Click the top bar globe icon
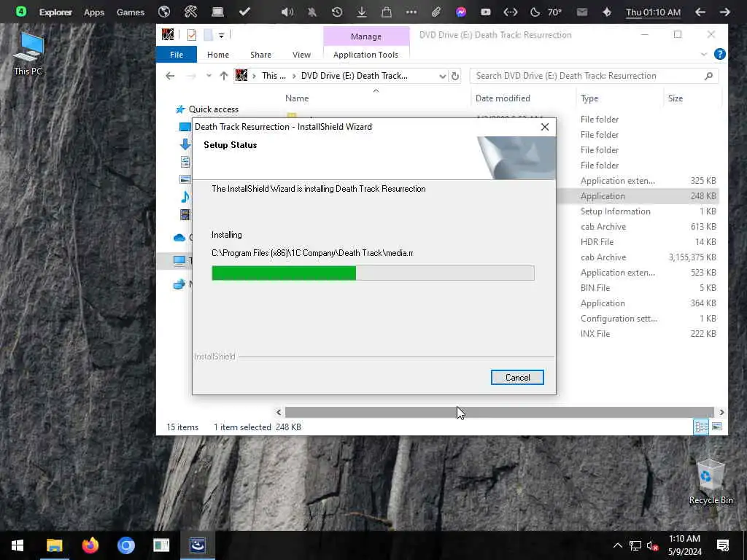747x560 pixels. tap(164, 12)
